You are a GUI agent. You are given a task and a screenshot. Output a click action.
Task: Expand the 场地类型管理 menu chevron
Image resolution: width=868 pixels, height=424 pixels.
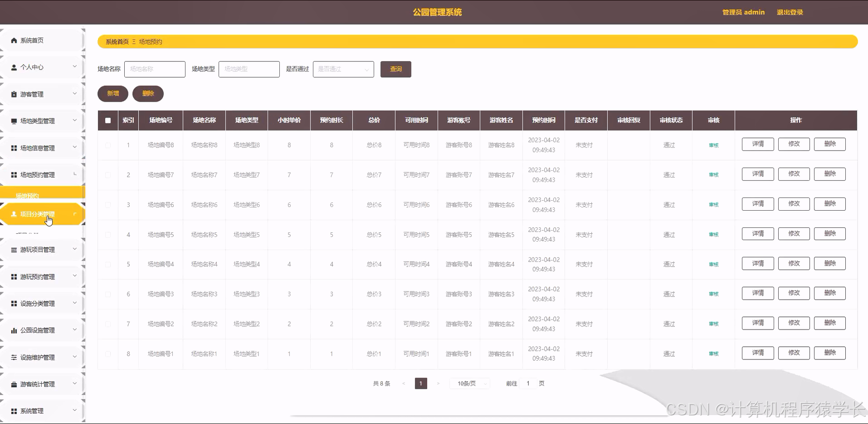point(75,120)
